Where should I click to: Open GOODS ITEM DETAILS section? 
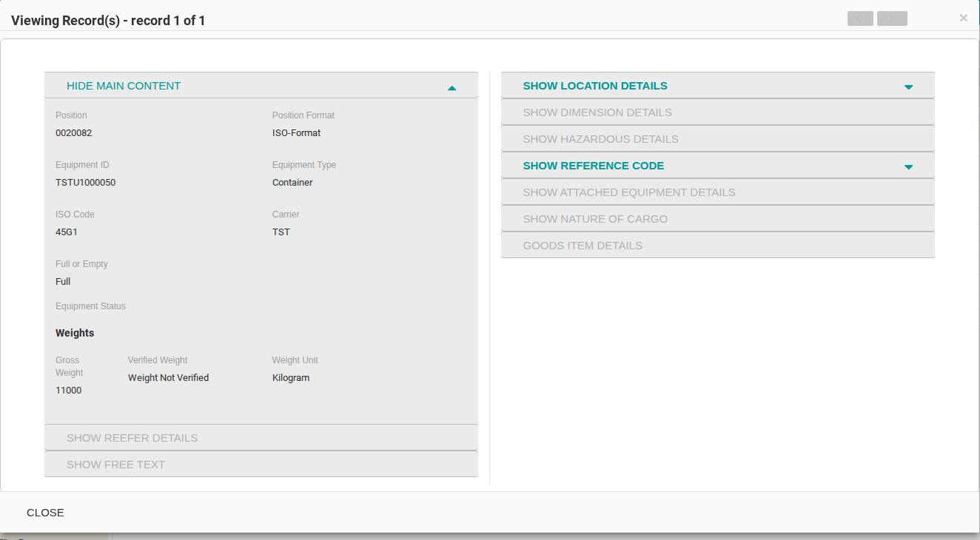pos(717,246)
